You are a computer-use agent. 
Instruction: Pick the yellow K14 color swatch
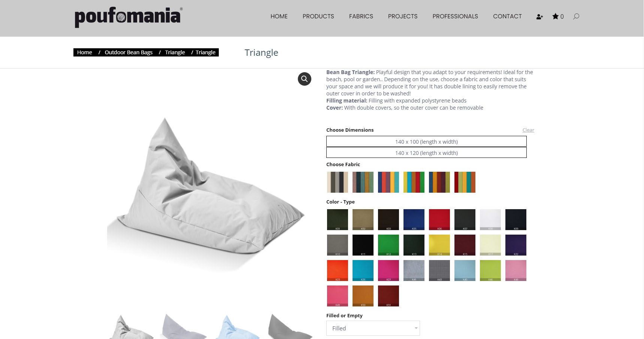439,245
